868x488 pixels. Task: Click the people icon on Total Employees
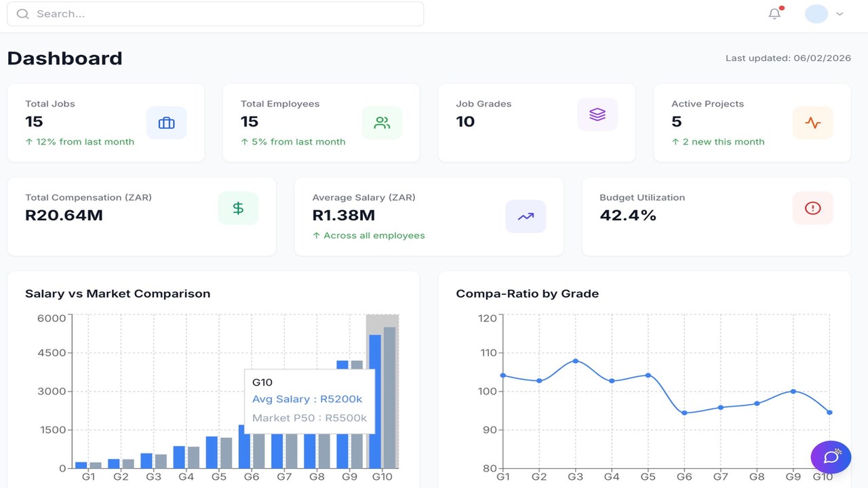tap(382, 123)
